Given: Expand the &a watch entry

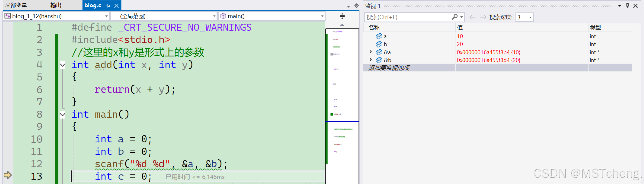Looking at the screenshot, I should tap(371, 52).
